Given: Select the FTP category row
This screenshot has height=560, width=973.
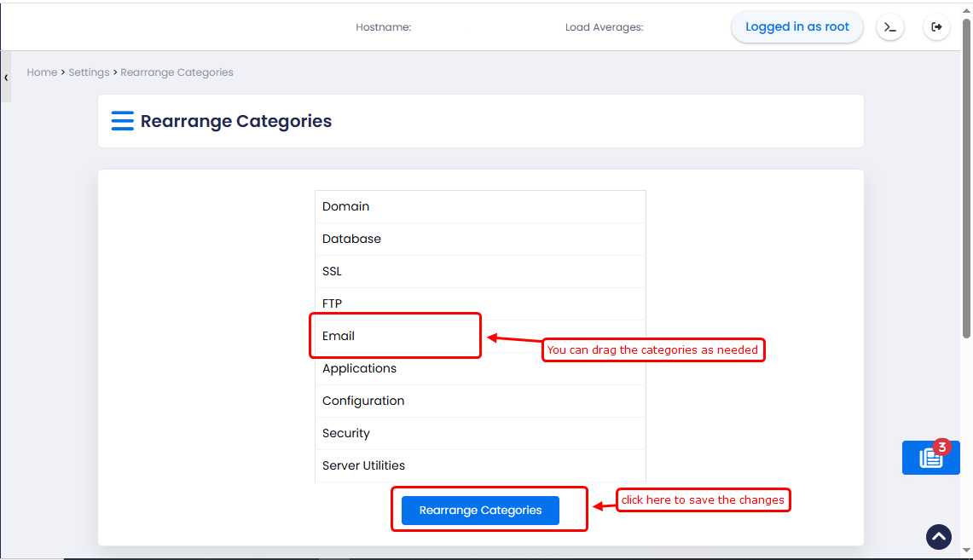Looking at the screenshot, I should 480,303.
